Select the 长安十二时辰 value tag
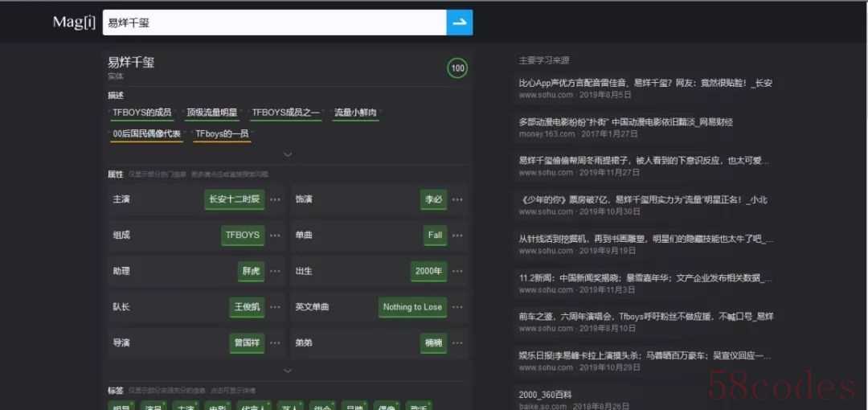The height and width of the screenshot is (410, 868). pos(235,199)
